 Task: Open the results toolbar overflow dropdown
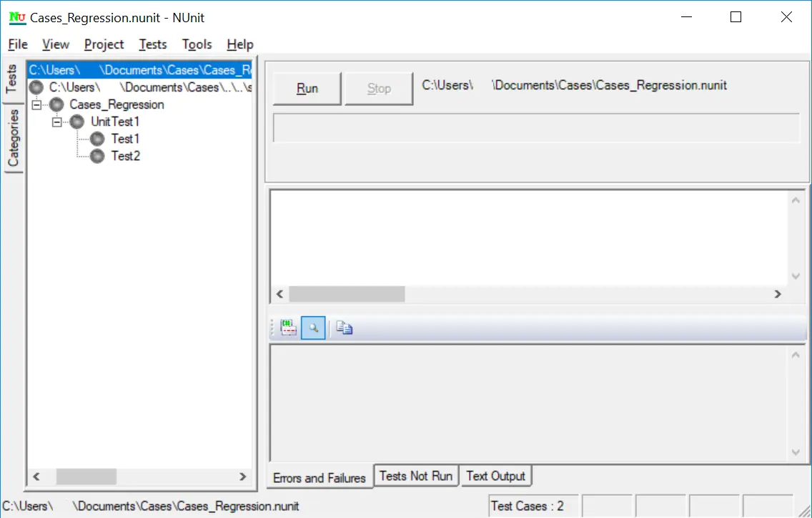(x=274, y=327)
